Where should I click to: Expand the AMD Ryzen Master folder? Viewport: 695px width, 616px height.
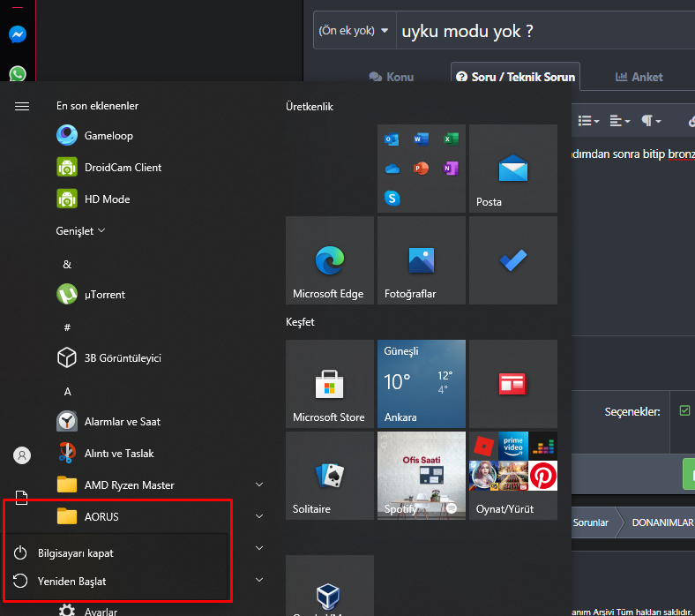pyautogui.click(x=259, y=485)
